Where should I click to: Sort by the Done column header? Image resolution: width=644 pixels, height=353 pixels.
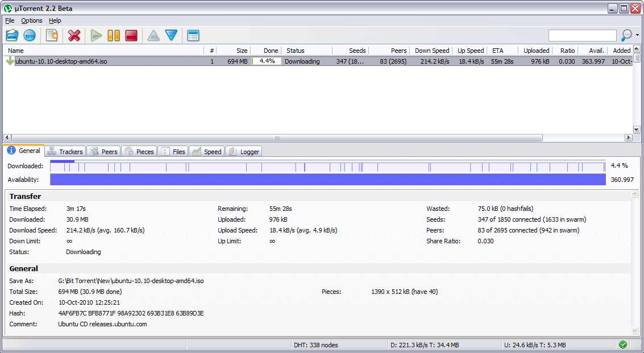(266, 51)
